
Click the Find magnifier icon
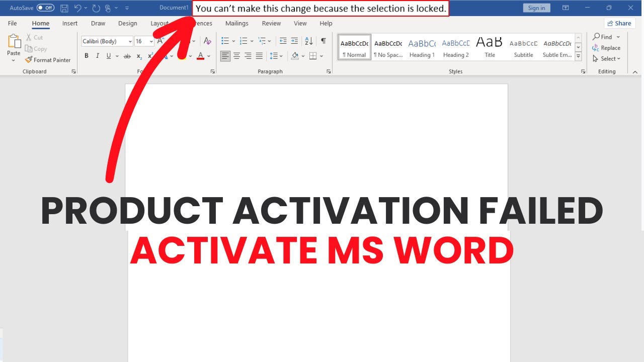tap(596, 37)
